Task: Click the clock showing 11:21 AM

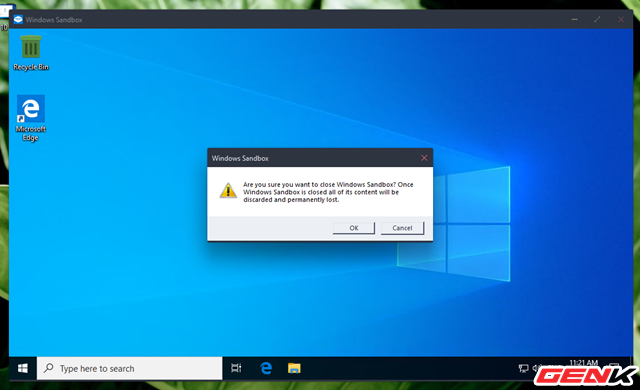Action: (x=583, y=363)
